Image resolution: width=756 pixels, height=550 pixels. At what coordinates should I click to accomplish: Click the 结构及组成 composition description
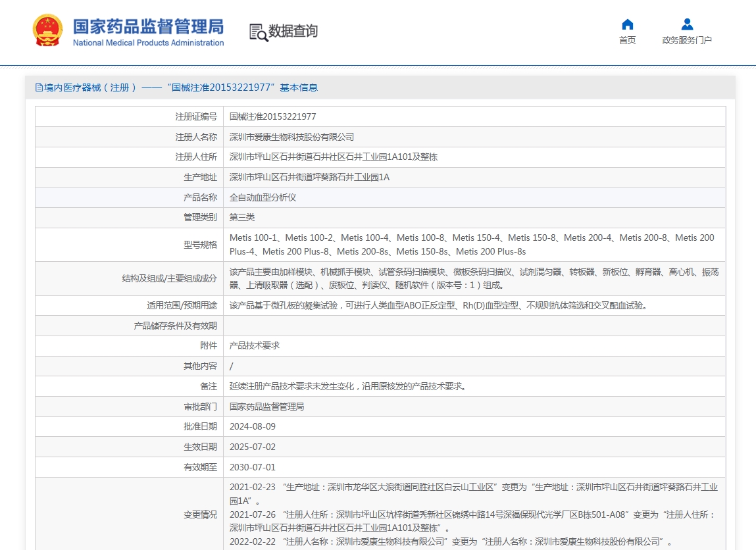pyautogui.click(x=474, y=278)
